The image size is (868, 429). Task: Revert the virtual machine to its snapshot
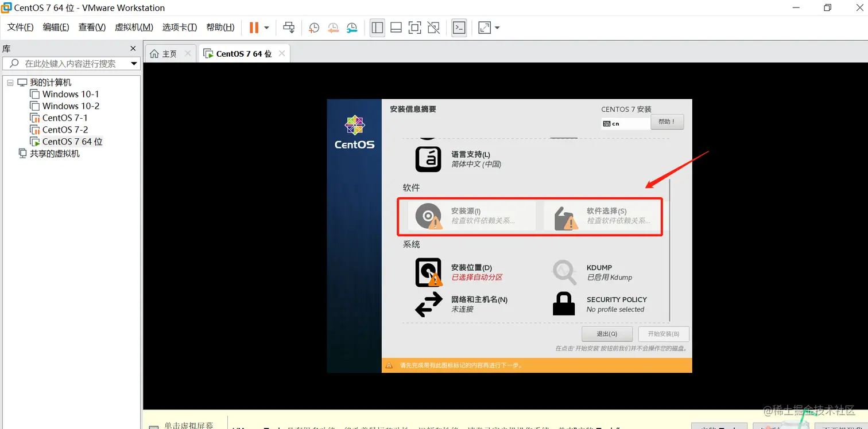tap(333, 28)
